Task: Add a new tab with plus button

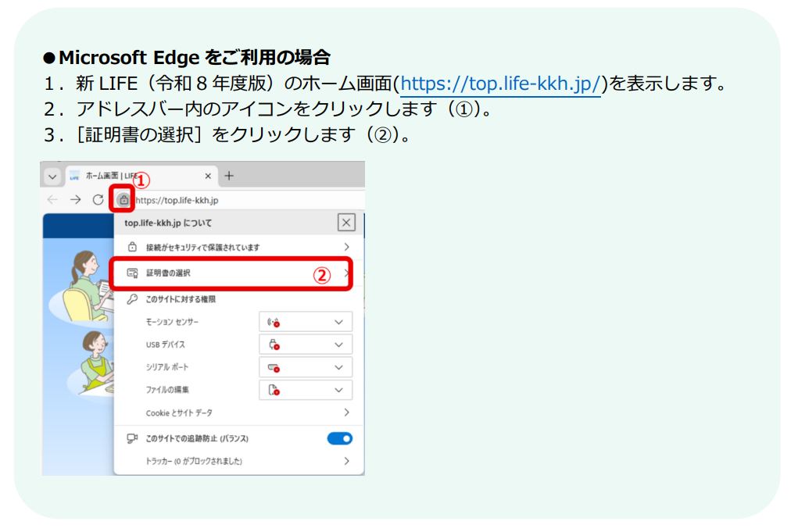Action: click(x=229, y=176)
